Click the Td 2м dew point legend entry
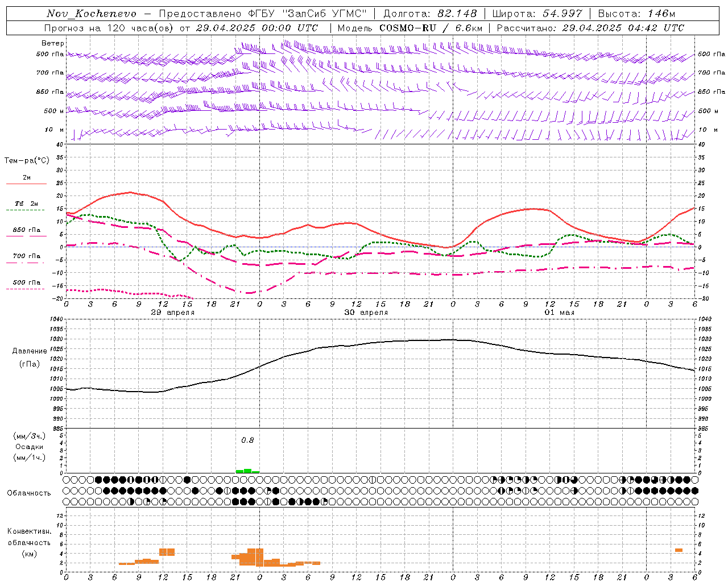This screenshot has width=728, height=582. pos(27,203)
